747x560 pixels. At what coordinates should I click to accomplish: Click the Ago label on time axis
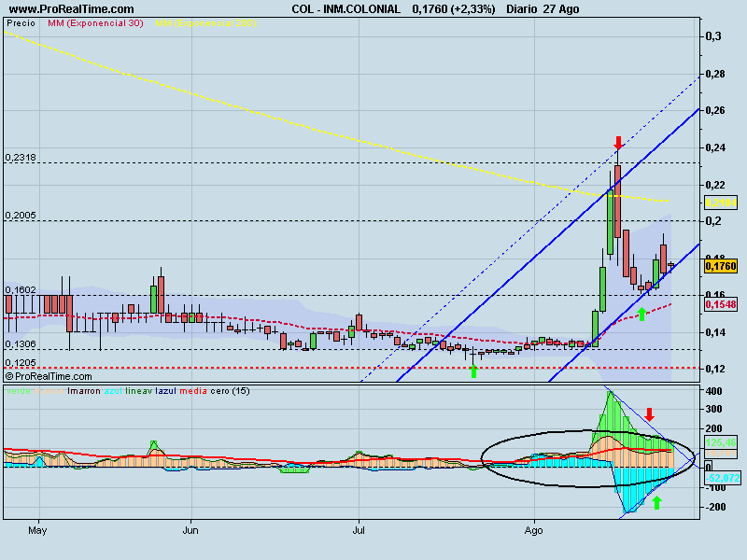tap(533, 530)
